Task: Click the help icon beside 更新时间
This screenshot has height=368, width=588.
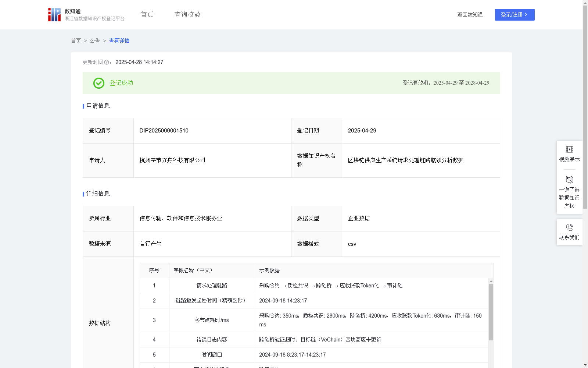Action: (x=107, y=62)
